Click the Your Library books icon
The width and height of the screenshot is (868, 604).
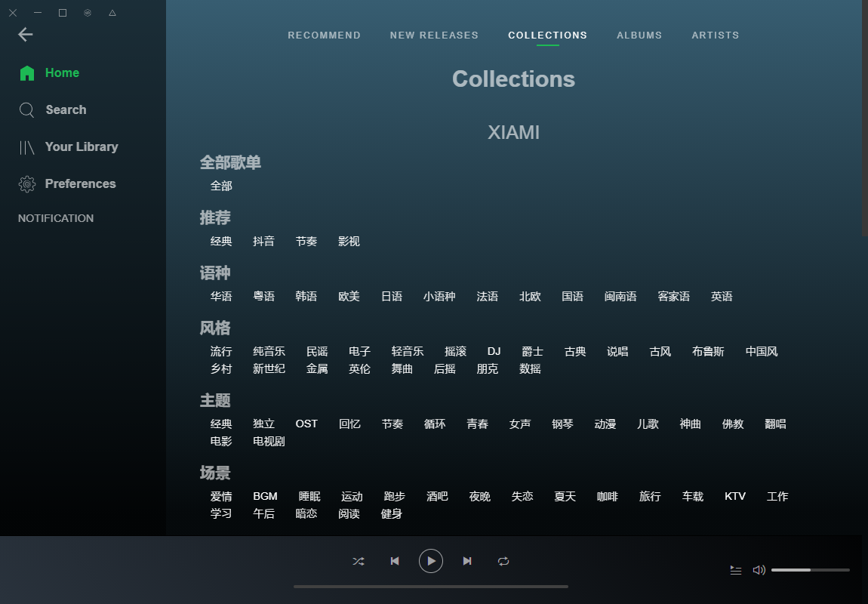click(x=26, y=147)
